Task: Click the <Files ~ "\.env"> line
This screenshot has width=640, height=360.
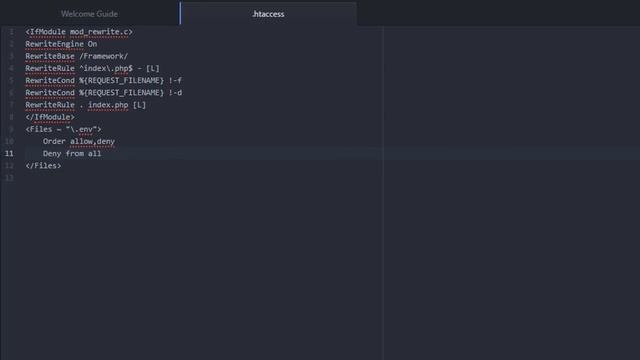Action: point(63,129)
